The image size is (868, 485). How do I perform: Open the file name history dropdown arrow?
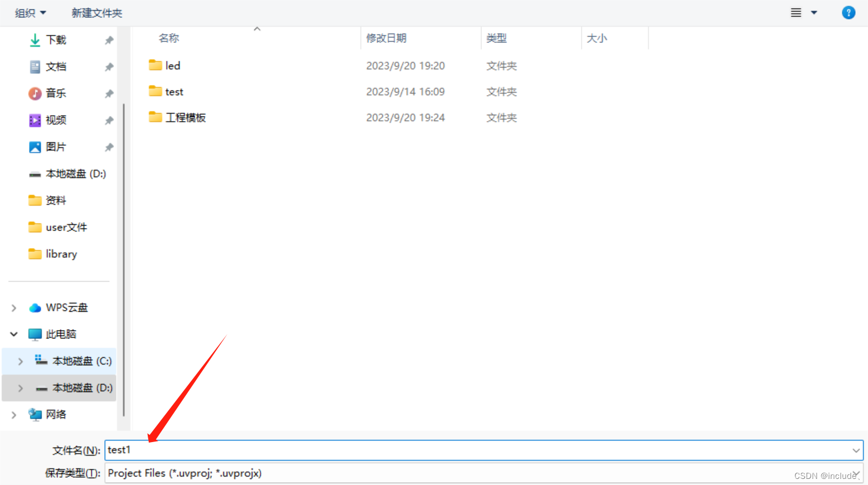tap(856, 450)
